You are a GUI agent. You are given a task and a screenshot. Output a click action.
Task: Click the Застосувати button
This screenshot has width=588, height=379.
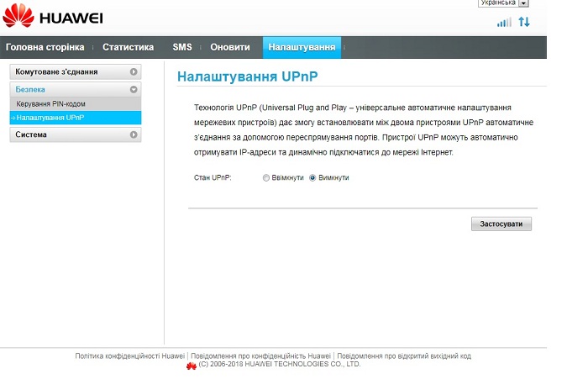click(501, 224)
